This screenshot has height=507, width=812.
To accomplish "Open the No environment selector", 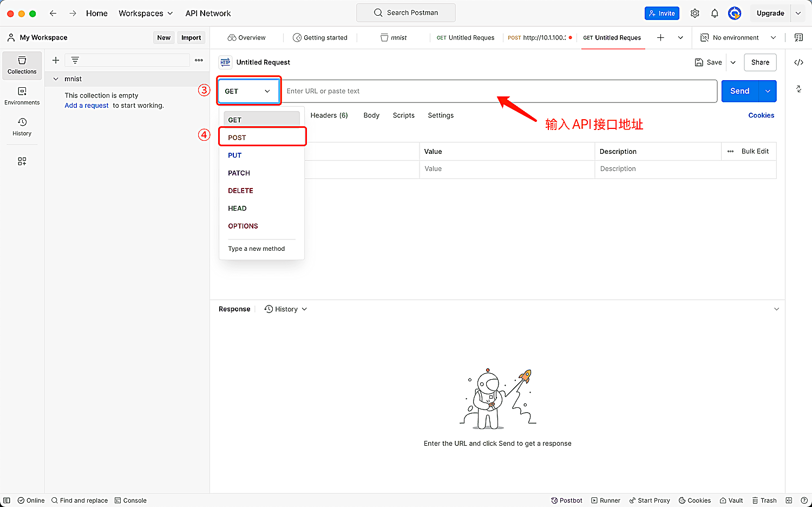I will click(738, 37).
